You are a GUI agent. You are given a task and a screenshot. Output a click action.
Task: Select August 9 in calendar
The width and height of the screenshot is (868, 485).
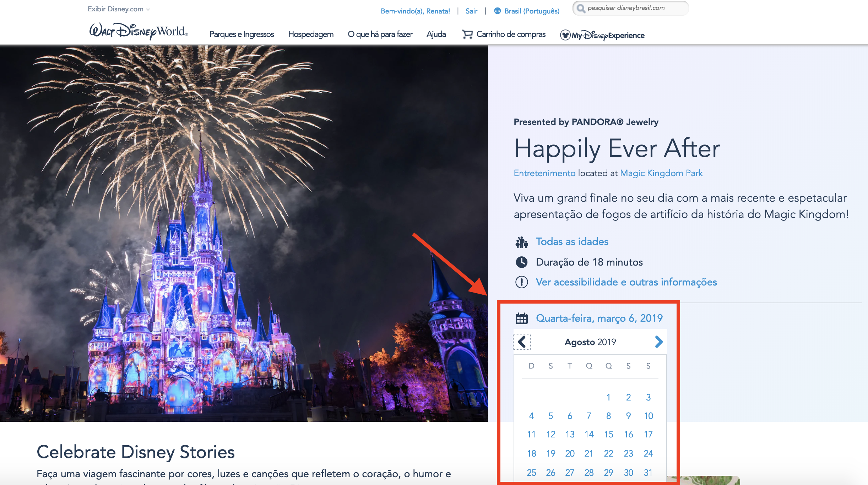(x=628, y=416)
